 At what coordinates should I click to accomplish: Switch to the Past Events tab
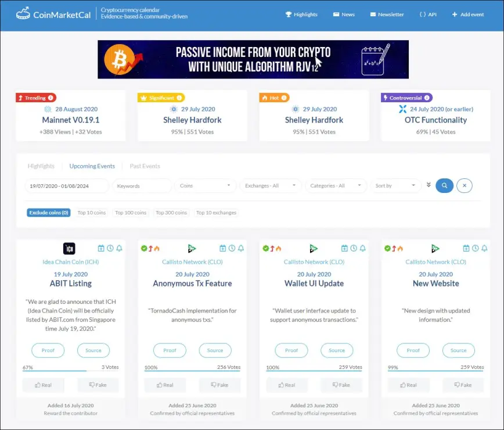[145, 166]
